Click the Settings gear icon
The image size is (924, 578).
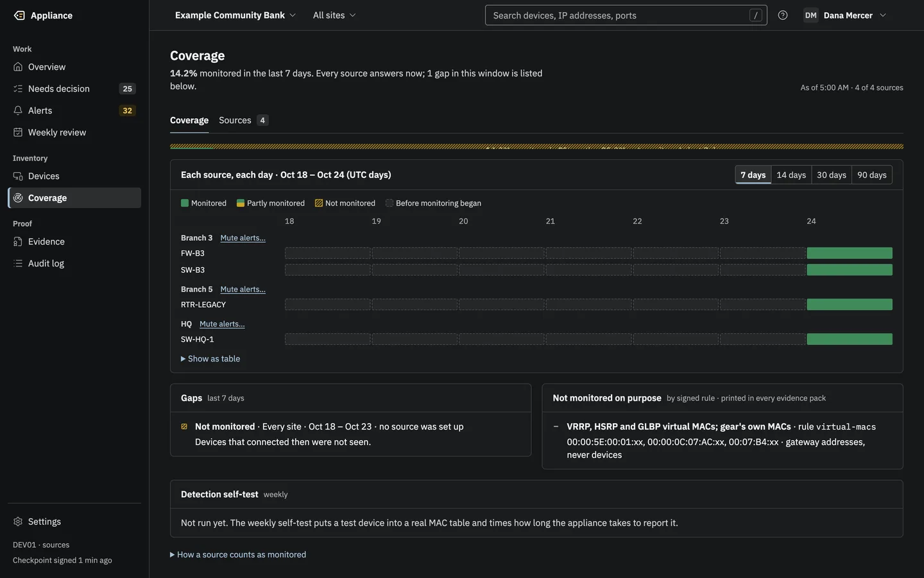click(18, 521)
